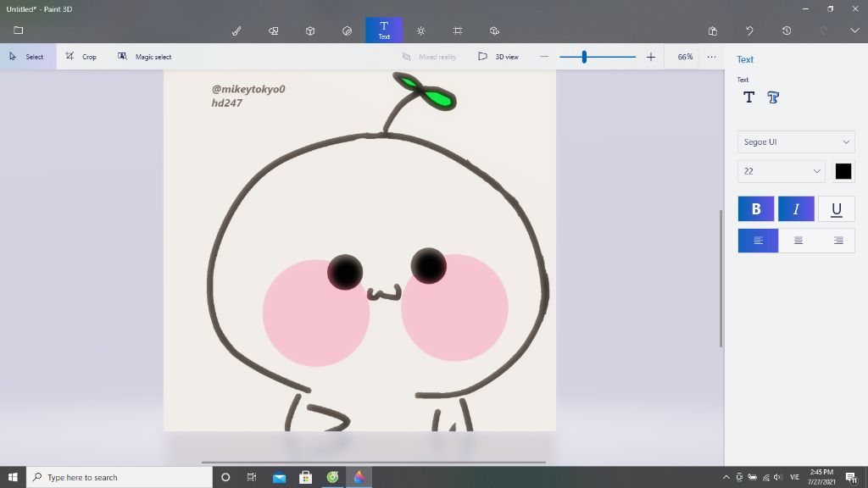This screenshot has width=868, height=488.
Task: Open the Menu folder icon
Action: tap(18, 30)
